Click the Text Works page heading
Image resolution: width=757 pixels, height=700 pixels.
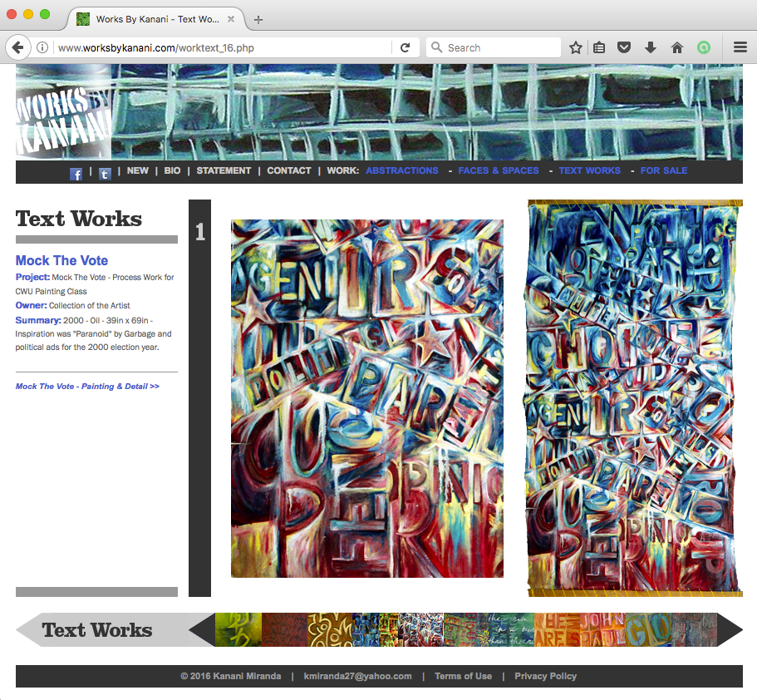click(x=79, y=219)
